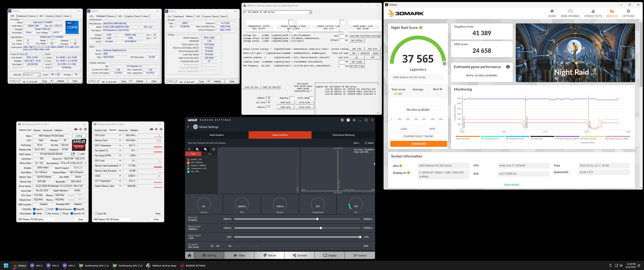Switch to VRMtool from the taskbar
Screen dimensions: 644x270
pyautogui.click(x=161, y=265)
